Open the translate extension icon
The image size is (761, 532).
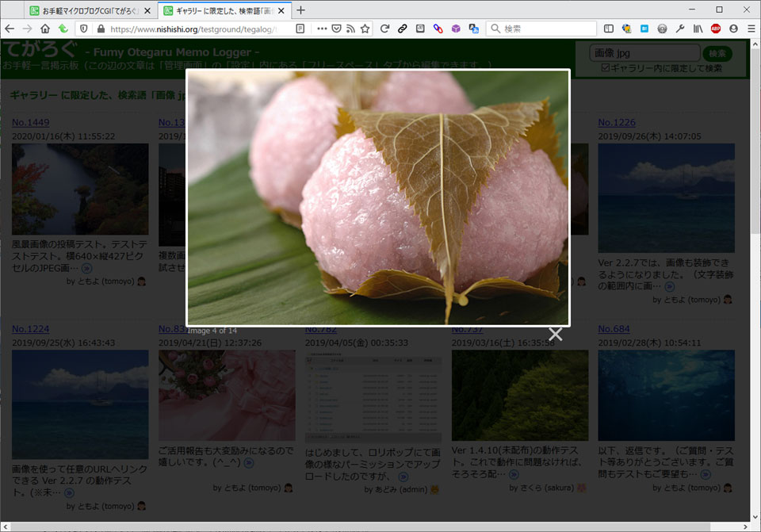coord(474,29)
